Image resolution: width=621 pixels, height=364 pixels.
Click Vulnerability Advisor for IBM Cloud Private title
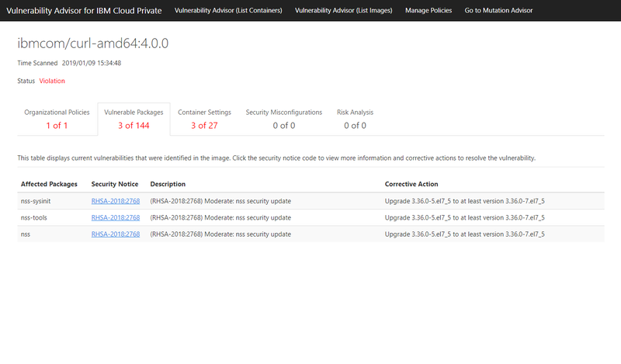point(84,11)
